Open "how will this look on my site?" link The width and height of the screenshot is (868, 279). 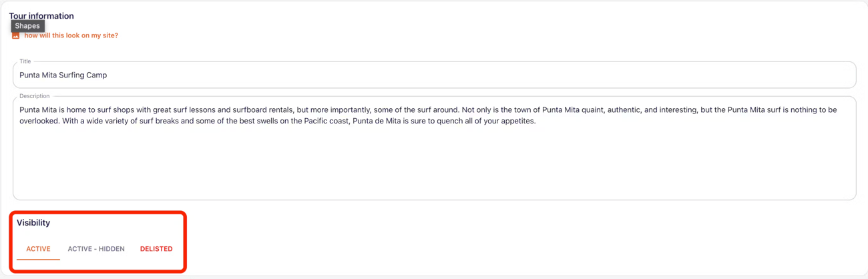(71, 35)
